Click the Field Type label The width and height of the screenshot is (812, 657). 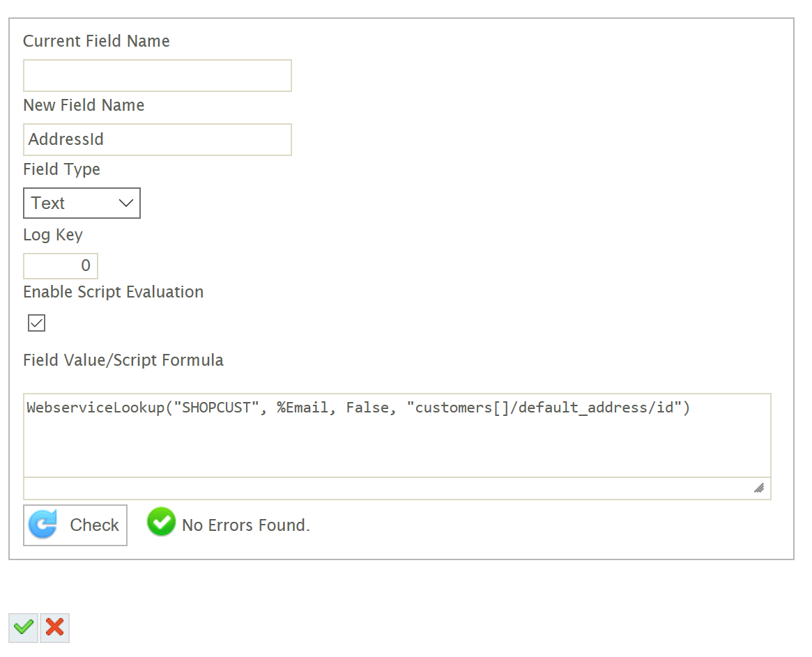pos(61,169)
